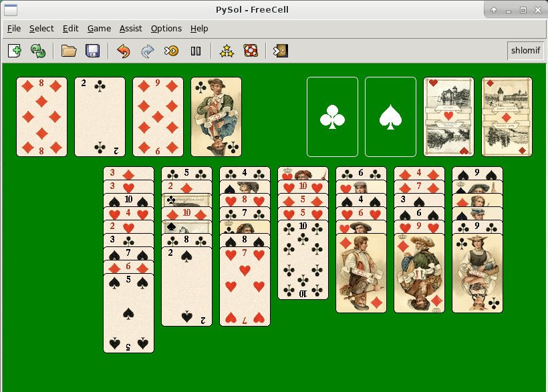The image size is (548, 392).
Task: Select the 2 of spades card
Action: (186, 286)
